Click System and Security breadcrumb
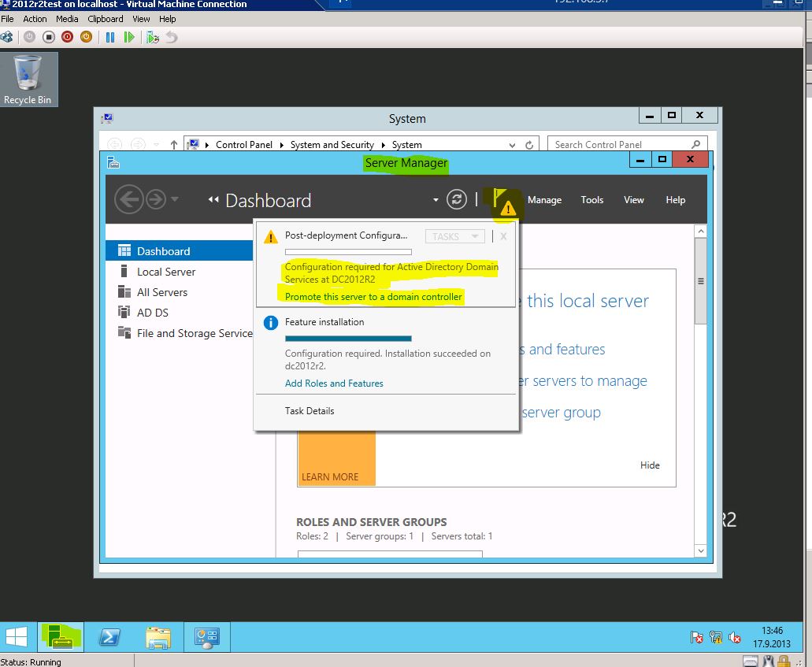 [332, 145]
